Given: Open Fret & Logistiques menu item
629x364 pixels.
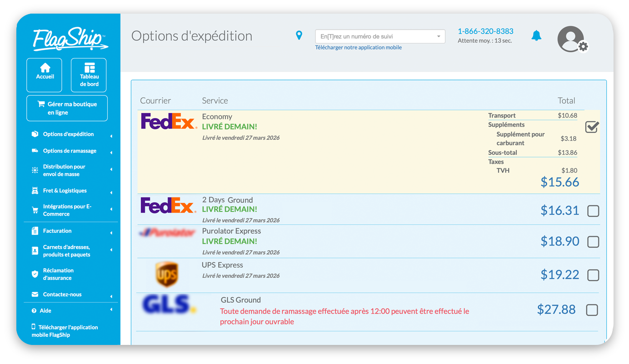Looking at the screenshot, I should [65, 191].
